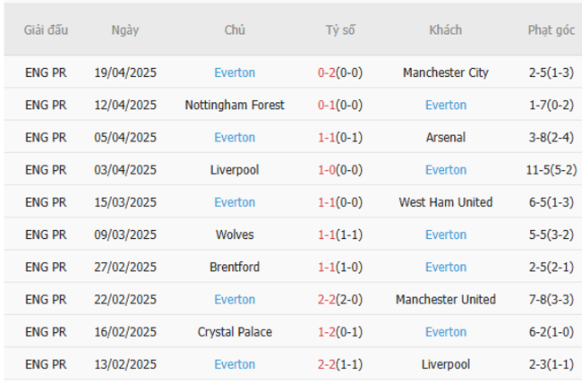Open Manchester United team link
This screenshot has width=582, height=392.
(445, 299)
